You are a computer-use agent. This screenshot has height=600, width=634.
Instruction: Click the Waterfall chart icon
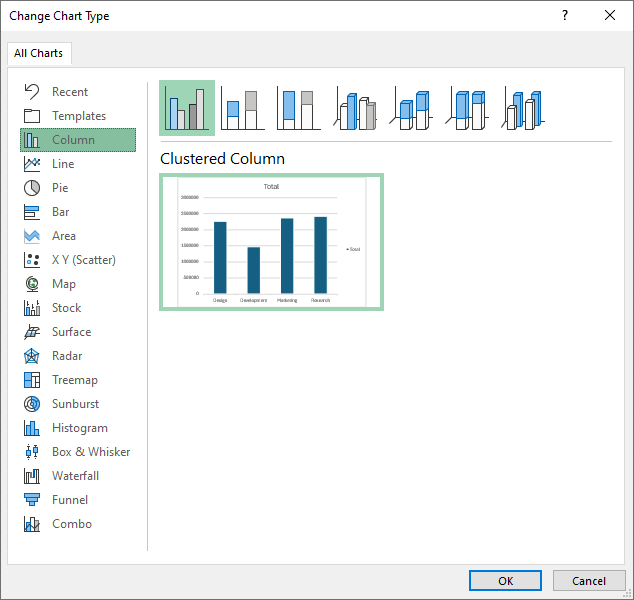coord(32,476)
